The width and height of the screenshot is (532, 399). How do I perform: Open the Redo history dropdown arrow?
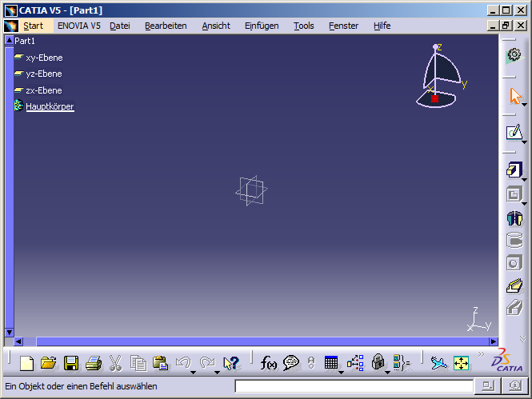[x=217, y=373]
